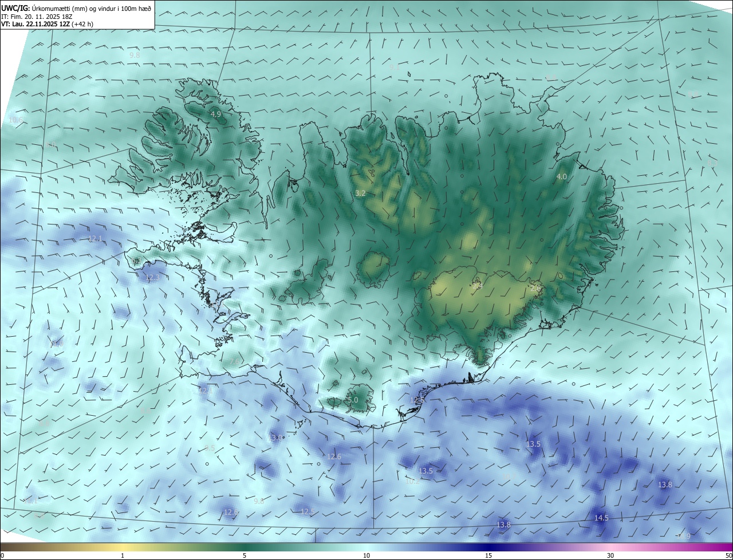Click the 10 tick on the color scale
The image size is (733, 560).
coord(366,555)
